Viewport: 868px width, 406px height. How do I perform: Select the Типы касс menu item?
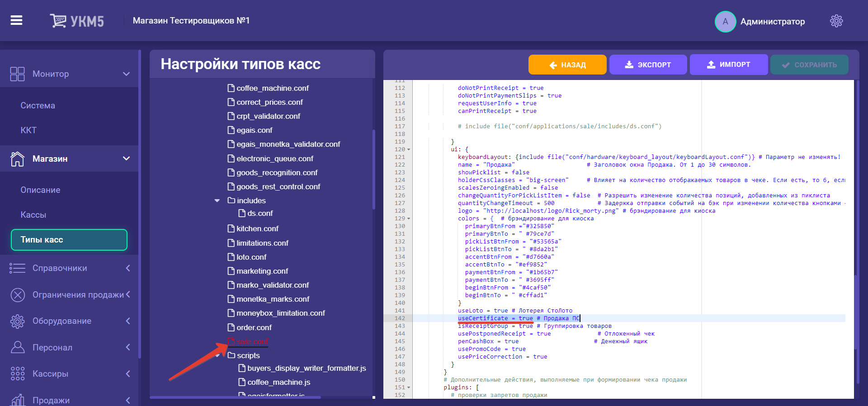69,240
